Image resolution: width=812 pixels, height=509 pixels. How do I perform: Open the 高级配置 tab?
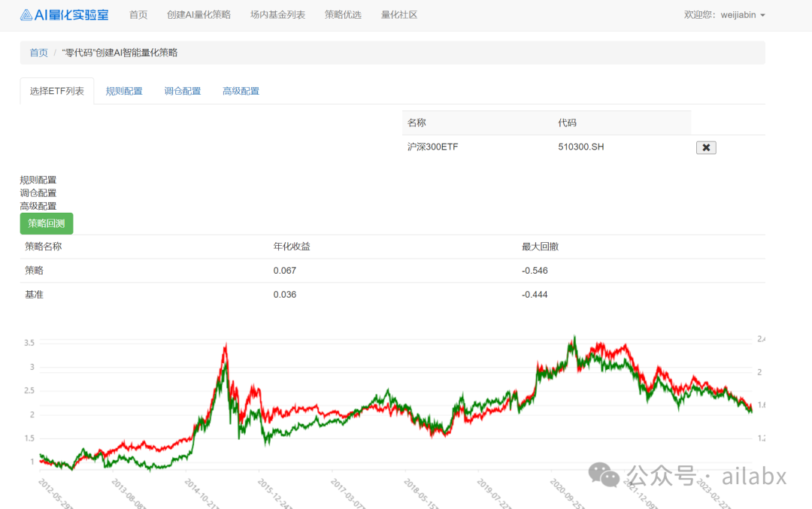point(241,90)
